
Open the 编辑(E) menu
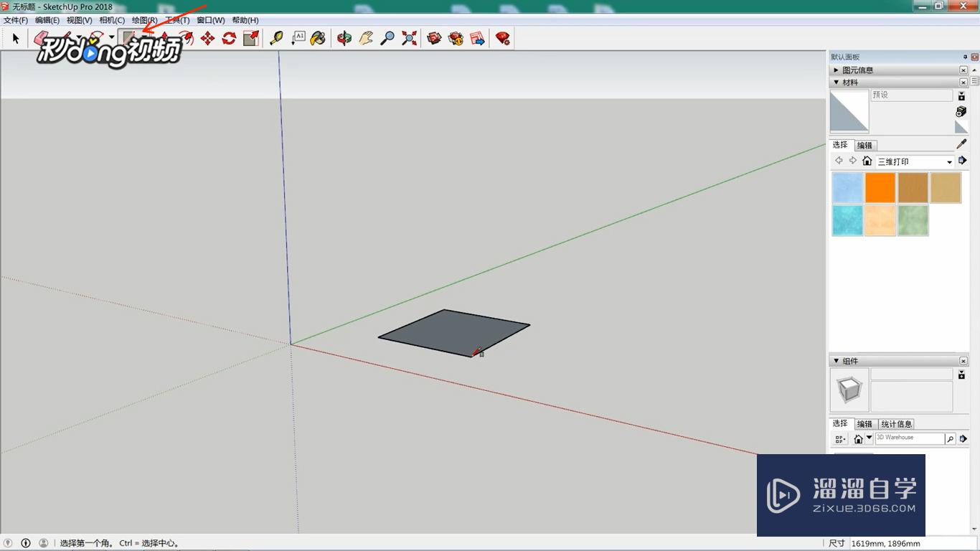[x=47, y=20]
